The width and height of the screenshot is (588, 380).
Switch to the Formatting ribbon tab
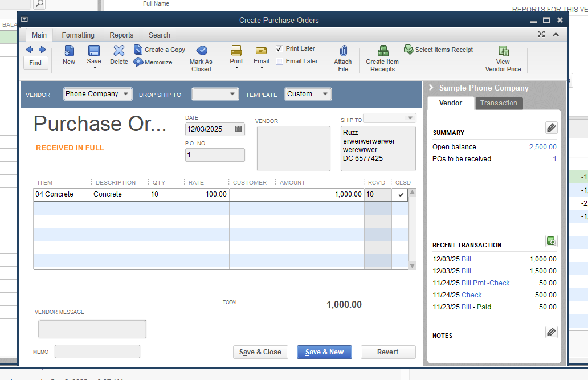point(78,35)
